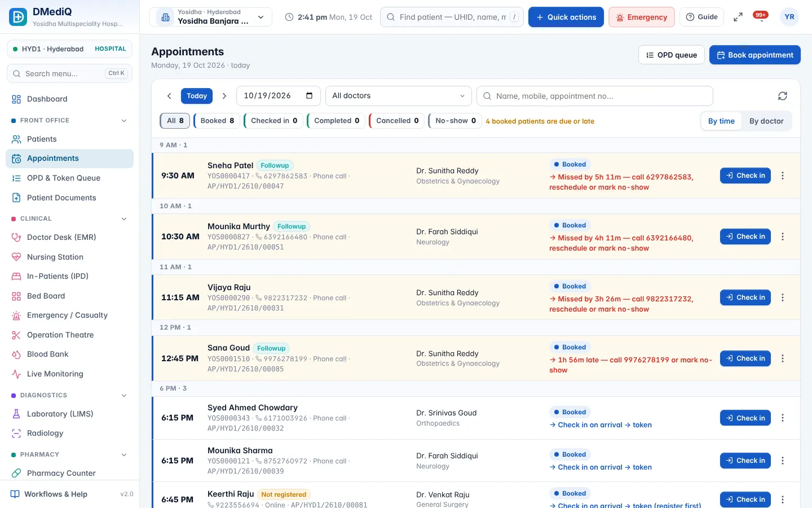The height and width of the screenshot is (508, 812).
Task: Open the notifications 99+ badge
Action: tap(761, 16)
